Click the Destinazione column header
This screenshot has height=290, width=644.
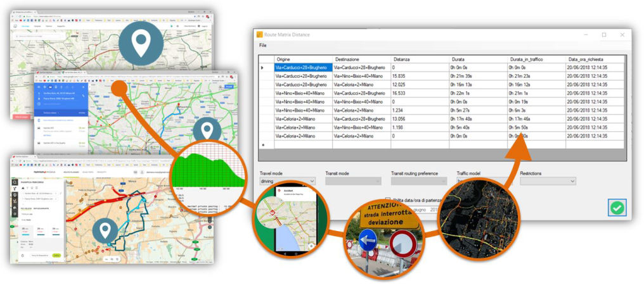pyautogui.click(x=361, y=59)
